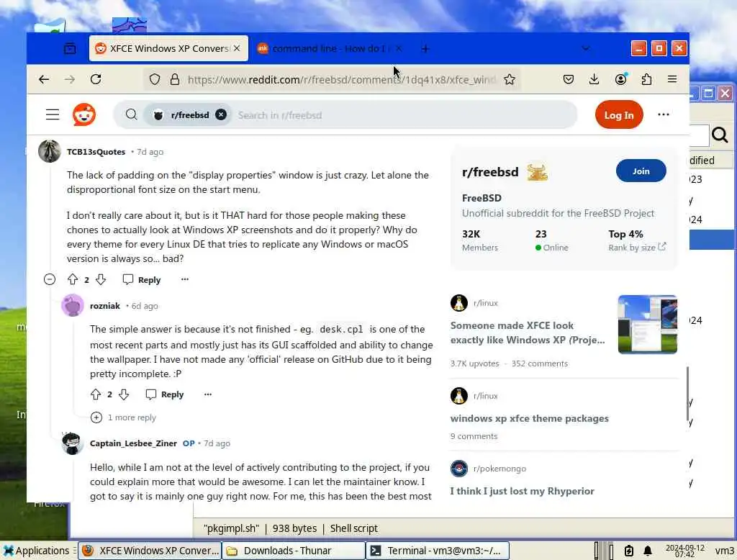Open a new browser tab
Screen dimensions: 737x560
click(x=425, y=48)
